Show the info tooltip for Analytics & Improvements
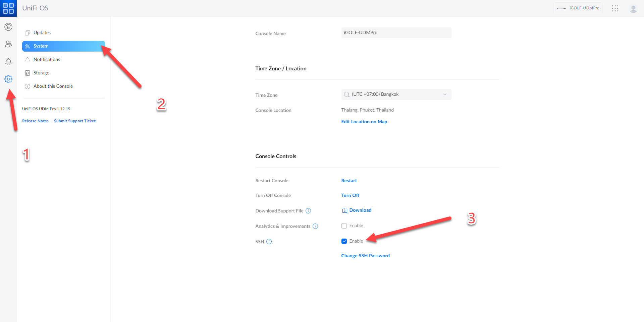The height and width of the screenshot is (322, 644). point(315,226)
